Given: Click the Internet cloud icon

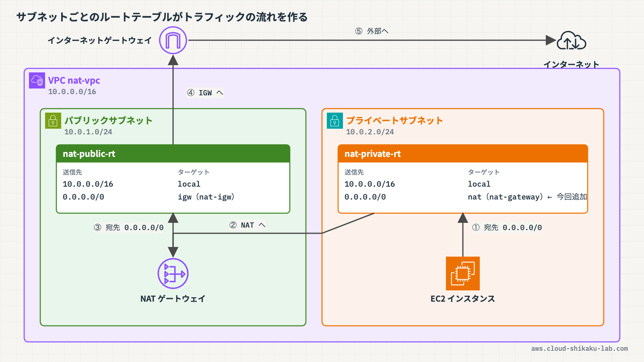Looking at the screenshot, I should coord(571,40).
